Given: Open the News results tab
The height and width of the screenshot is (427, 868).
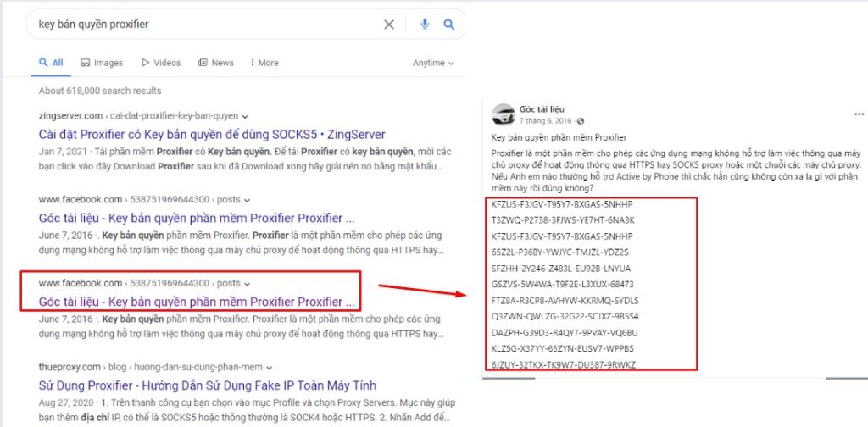Looking at the screenshot, I should point(216,63).
